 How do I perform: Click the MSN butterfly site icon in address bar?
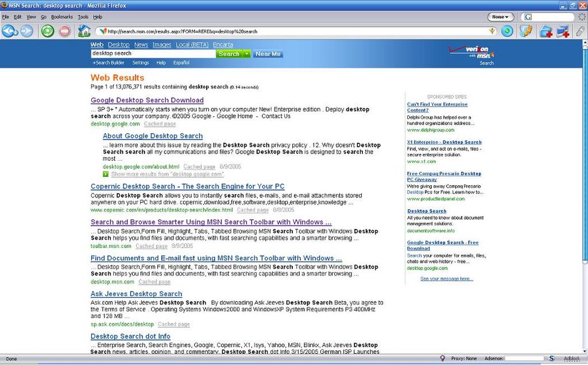click(103, 32)
